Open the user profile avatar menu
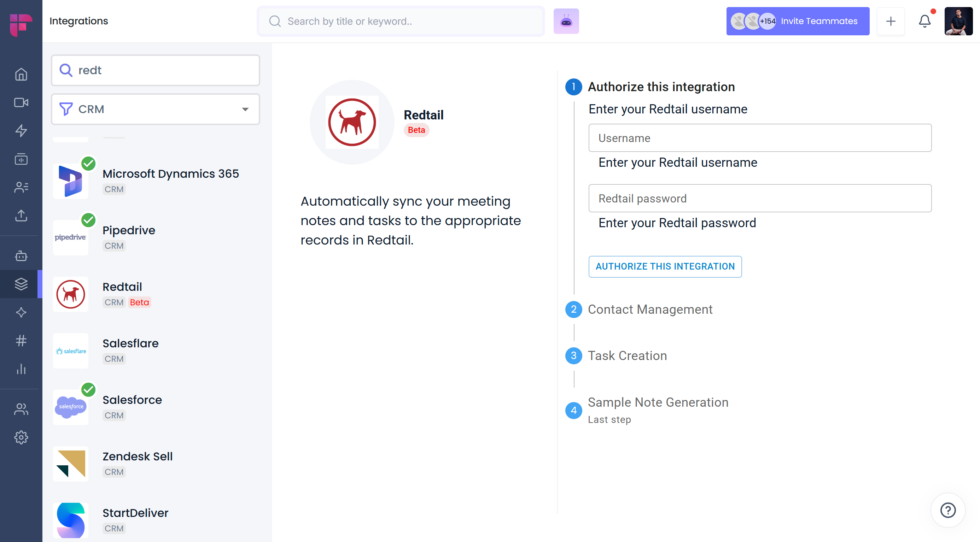Image resolution: width=980 pixels, height=542 pixels. [958, 21]
